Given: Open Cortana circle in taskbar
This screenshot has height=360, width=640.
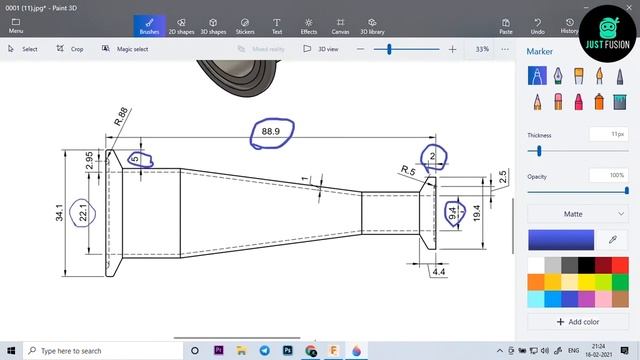Looking at the screenshot, I should (x=195, y=351).
